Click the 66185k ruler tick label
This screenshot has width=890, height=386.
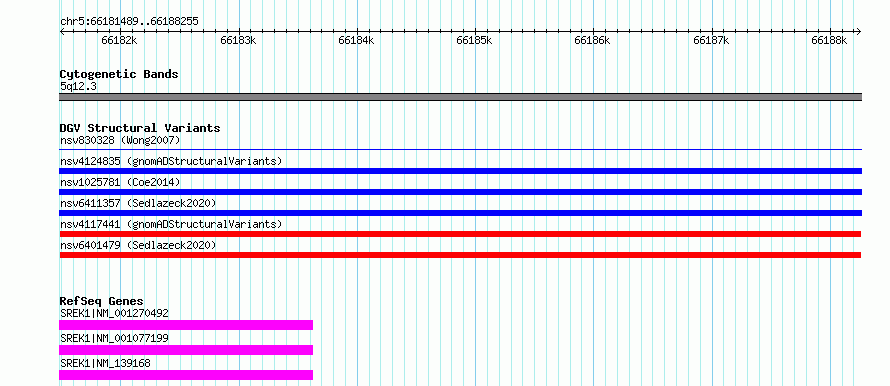click(x=474, y=40)
